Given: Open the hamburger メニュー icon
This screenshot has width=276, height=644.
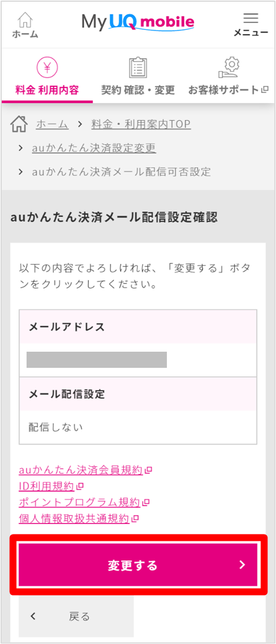Looking at the screenshot, I should tap(251, 18).
